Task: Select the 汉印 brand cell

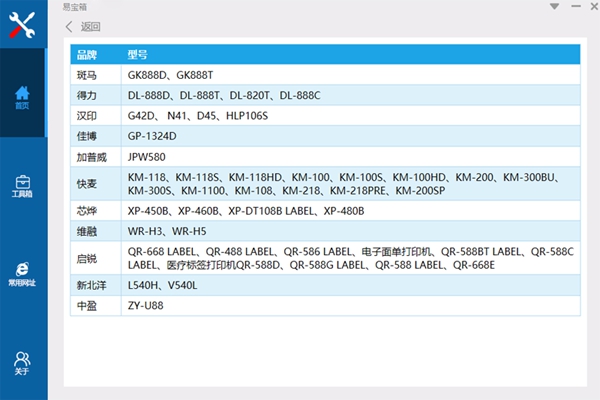Action: (96, 116)
